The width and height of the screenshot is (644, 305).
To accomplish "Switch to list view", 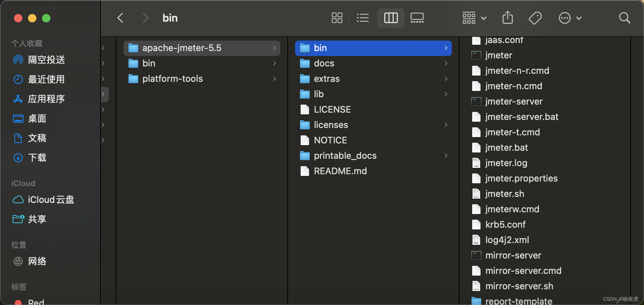I will [363, 18].
